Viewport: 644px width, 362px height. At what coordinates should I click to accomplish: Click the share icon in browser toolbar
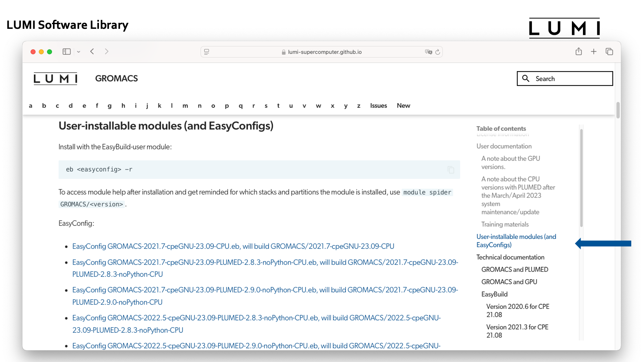[578, 51]
